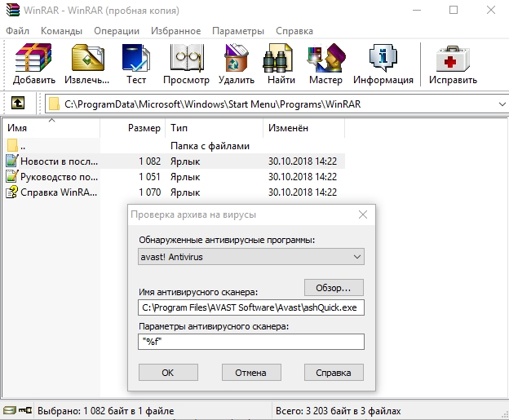Open the Команды menu
The height and width of the screenshot is (420, 509).
click(x=61, y=31)
